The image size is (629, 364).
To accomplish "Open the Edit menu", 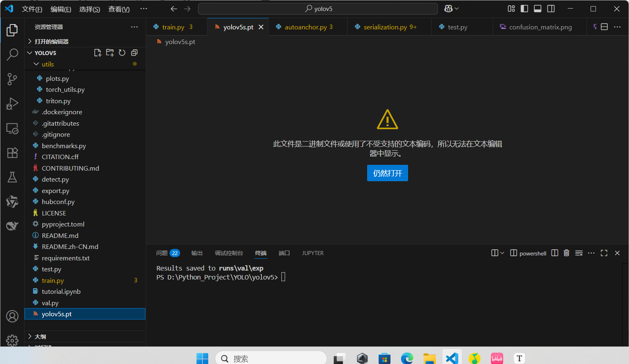I will pyautogui.click(x=60, y=9).
